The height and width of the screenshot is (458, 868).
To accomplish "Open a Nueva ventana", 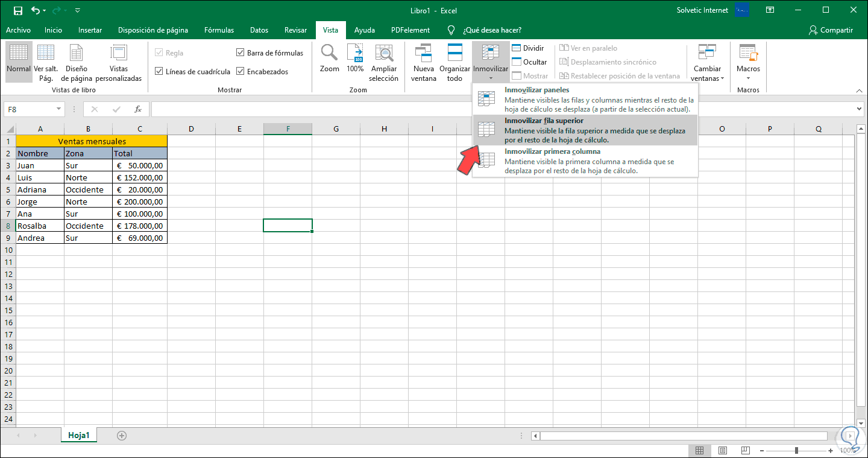I will 424,54.
